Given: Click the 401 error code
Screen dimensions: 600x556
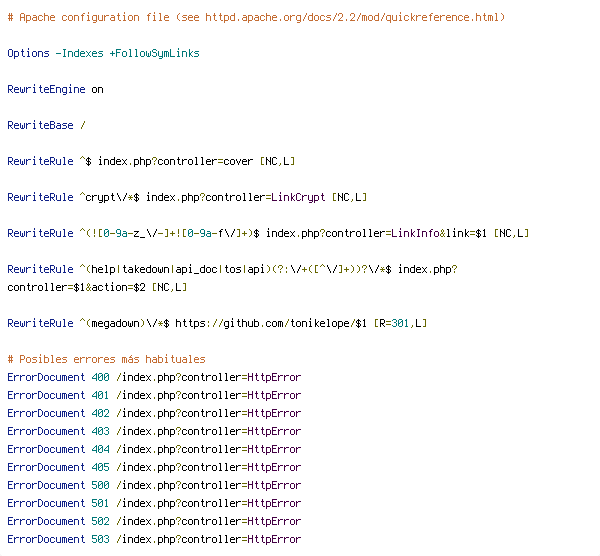Looking at the screenshot, I should pos(100,395).
